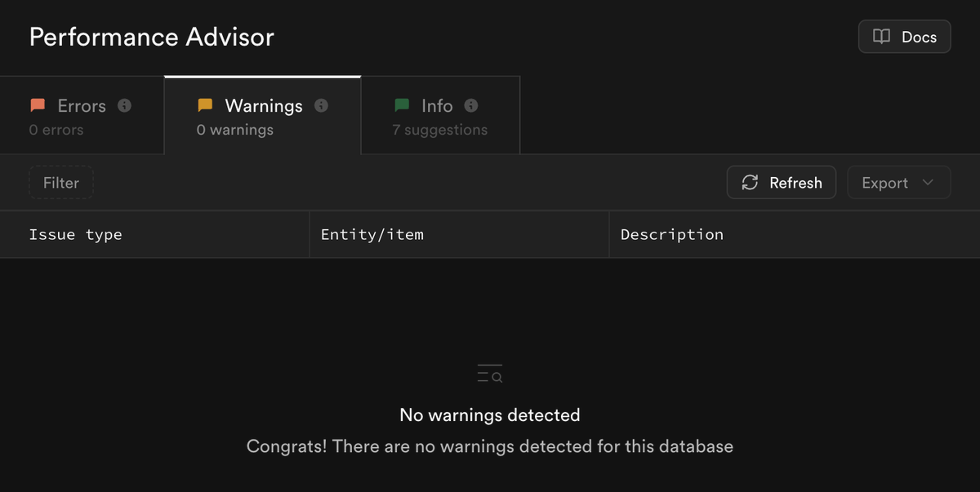Click the Export chevron arrow
The image size is (980, 492).
point(928,183)
